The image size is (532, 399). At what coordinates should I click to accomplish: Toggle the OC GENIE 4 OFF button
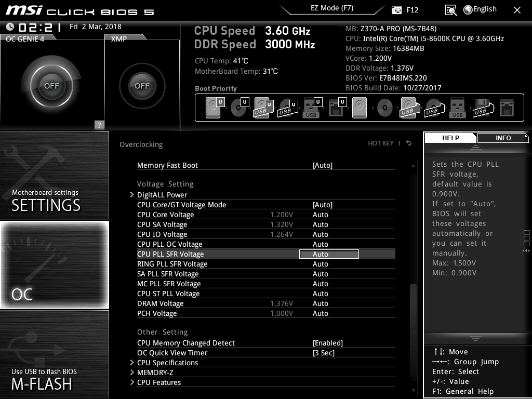51,86
